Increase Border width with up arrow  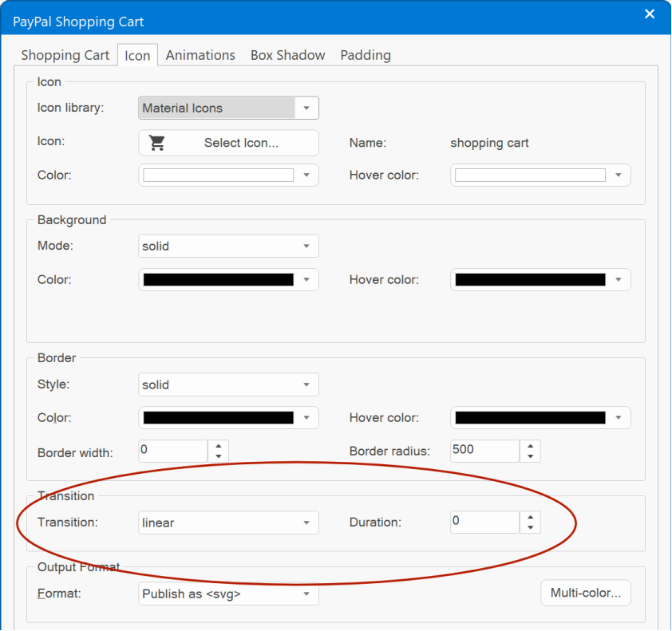[x=219, y=446]
